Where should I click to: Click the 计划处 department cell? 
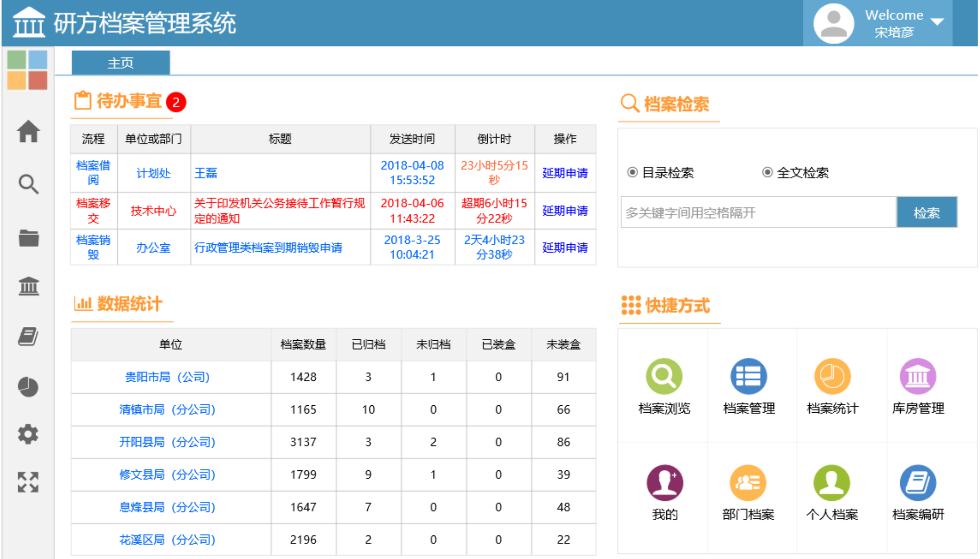153,173
